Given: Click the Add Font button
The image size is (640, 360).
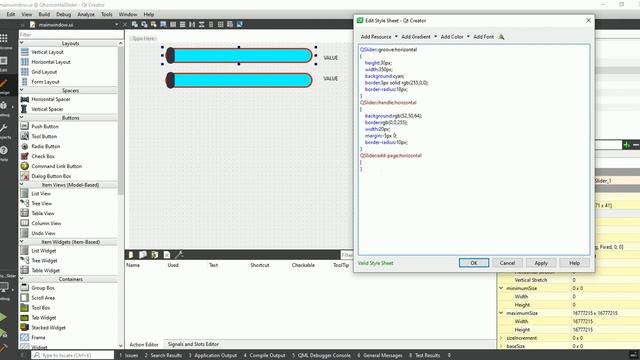Looking at the screenshot, I should click(484, 37).
